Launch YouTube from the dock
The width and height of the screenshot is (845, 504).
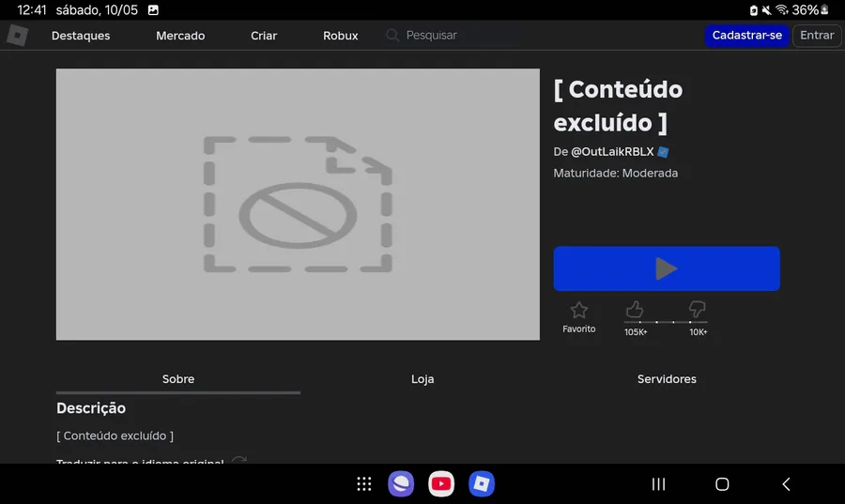[x=441, y=483]
